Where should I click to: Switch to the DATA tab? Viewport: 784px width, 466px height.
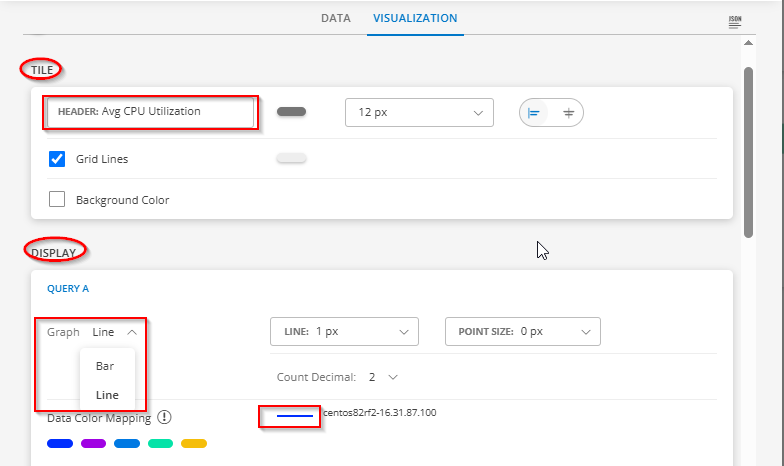tap(336, 18)
